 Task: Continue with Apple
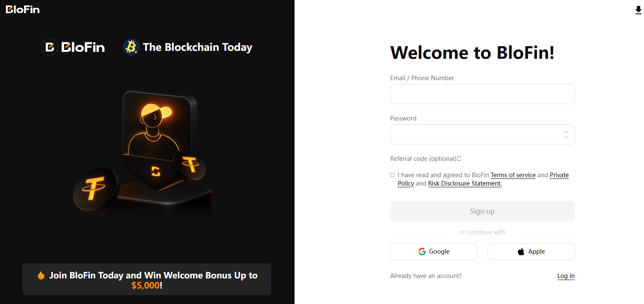click(x=531, y=251)
